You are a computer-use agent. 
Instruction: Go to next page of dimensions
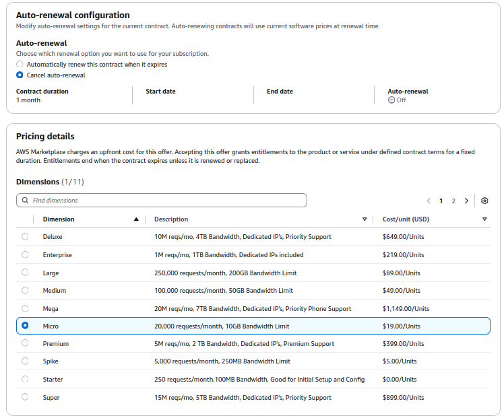(x=466, y=201)
